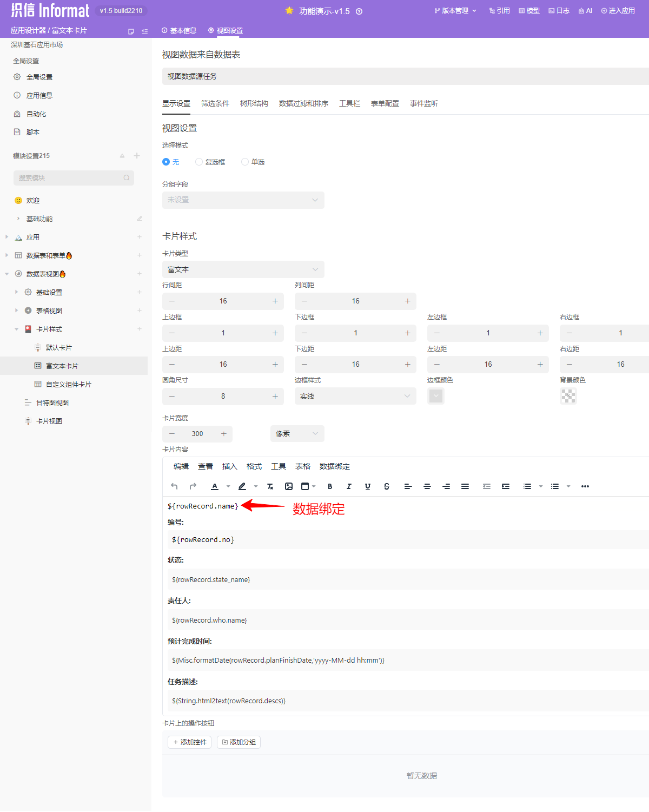Click the insert image icon

[x=289, y=486]
